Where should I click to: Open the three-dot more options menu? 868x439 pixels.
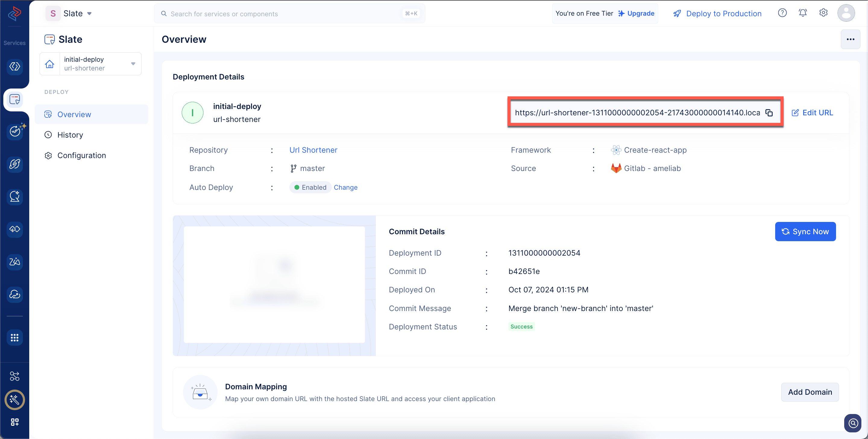point(850,39)
